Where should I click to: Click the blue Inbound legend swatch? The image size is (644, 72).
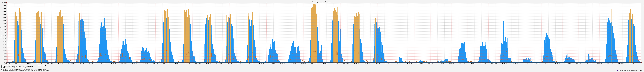pos(2,65)
